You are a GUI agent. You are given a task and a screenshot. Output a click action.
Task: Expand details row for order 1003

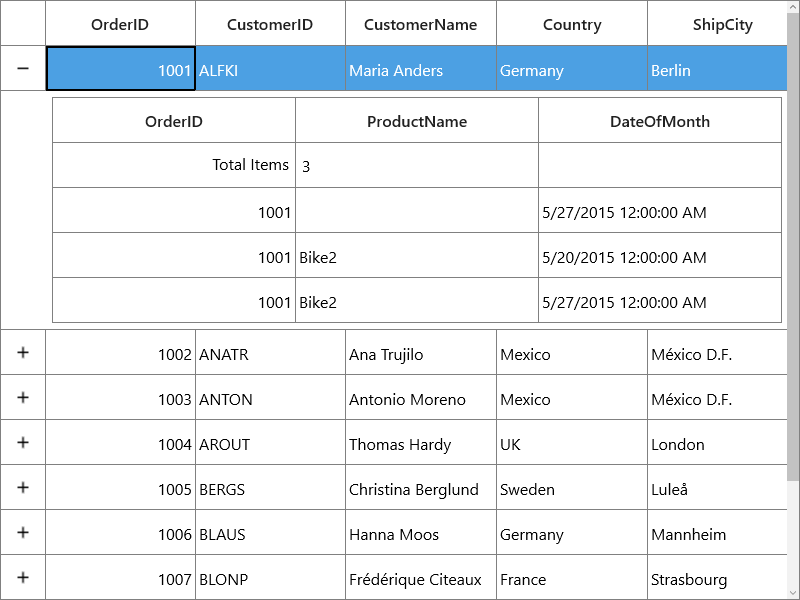pos(23,397)
